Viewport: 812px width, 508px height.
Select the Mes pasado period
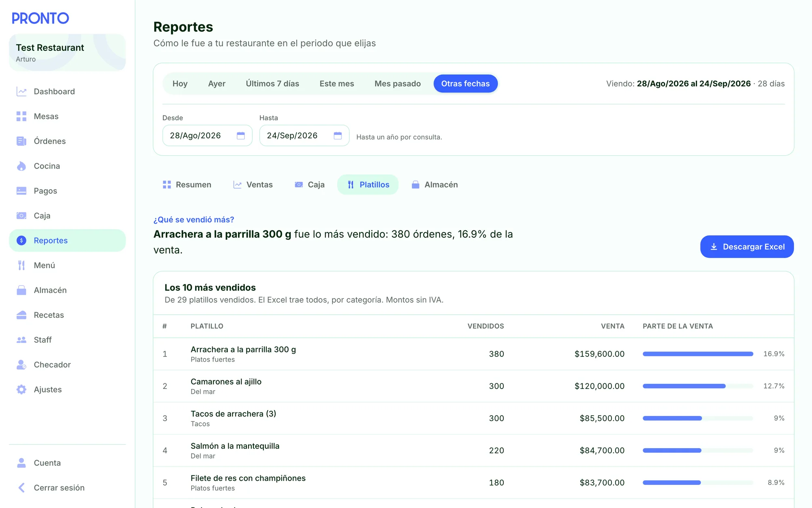(x=397, y=83)
